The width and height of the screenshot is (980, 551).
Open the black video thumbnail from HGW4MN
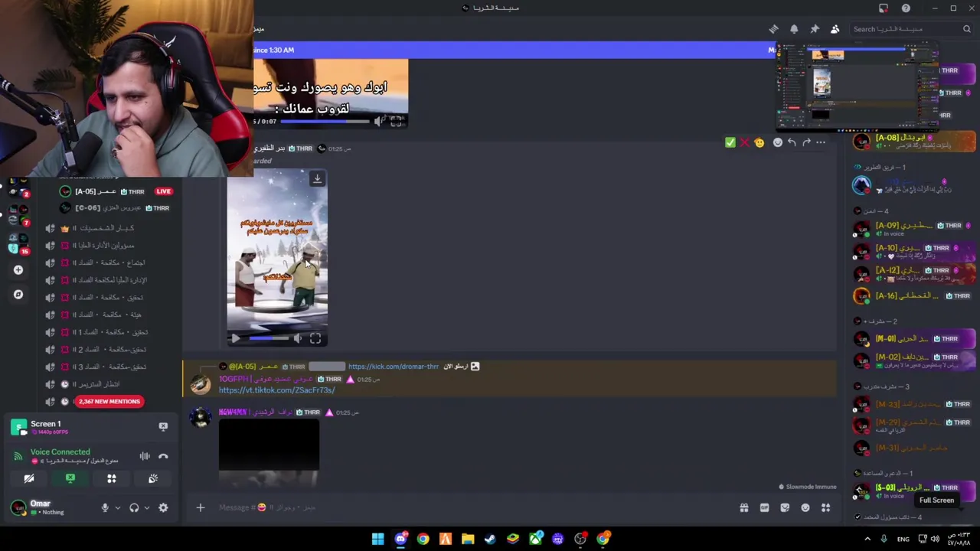click(x=269, y=453)
